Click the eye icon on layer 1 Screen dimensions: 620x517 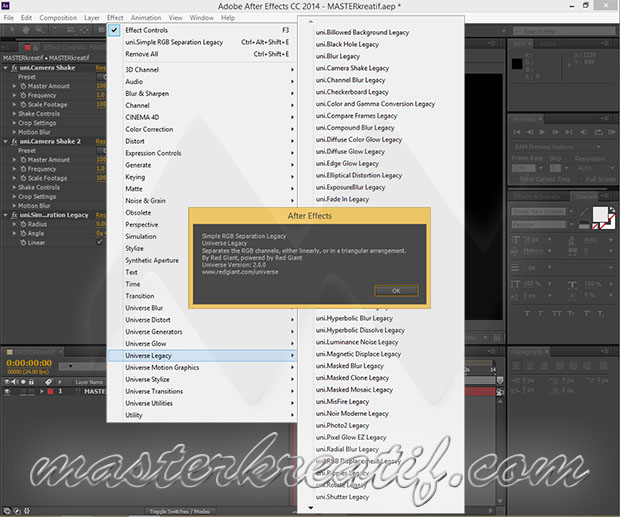tap(6, 391)
